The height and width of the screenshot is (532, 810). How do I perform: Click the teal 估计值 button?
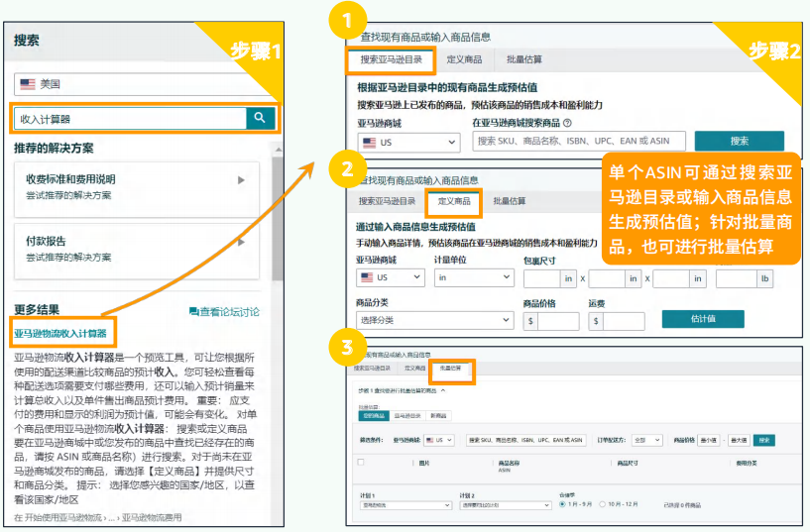(x=703, y=319)
